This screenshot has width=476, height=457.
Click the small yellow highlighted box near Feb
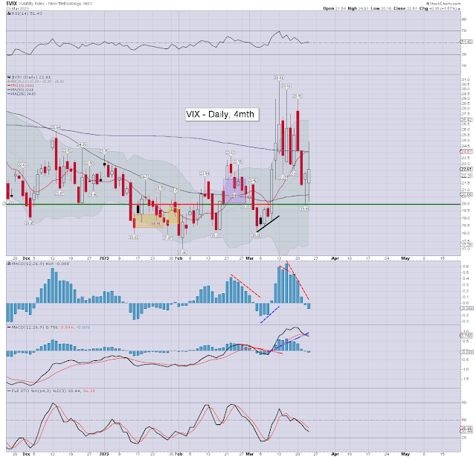coord(173,216)
